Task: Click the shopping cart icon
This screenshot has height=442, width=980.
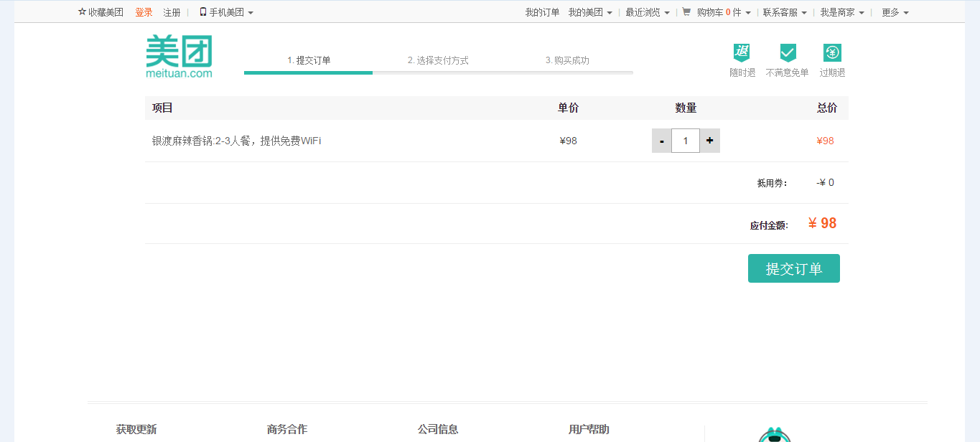Action: 686,12
